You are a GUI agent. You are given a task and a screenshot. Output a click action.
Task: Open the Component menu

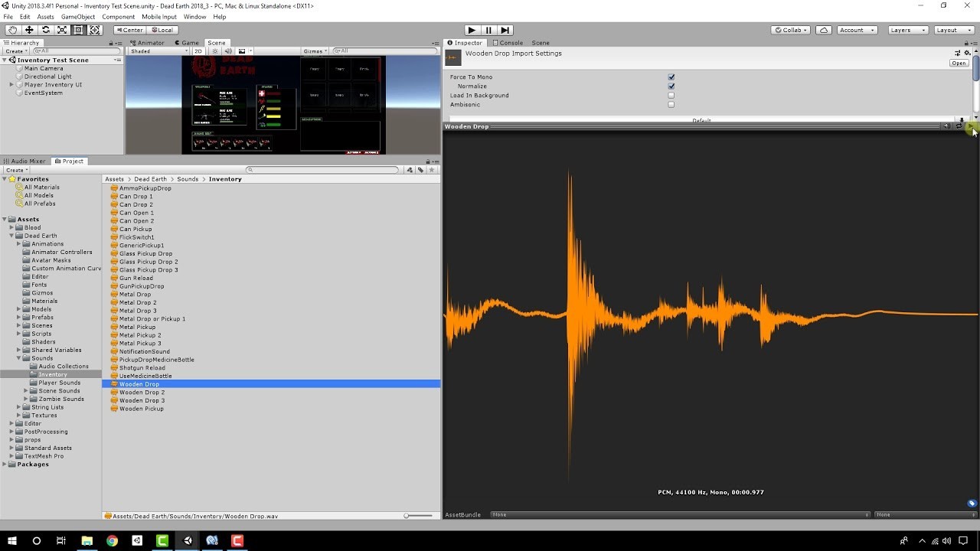119,17
